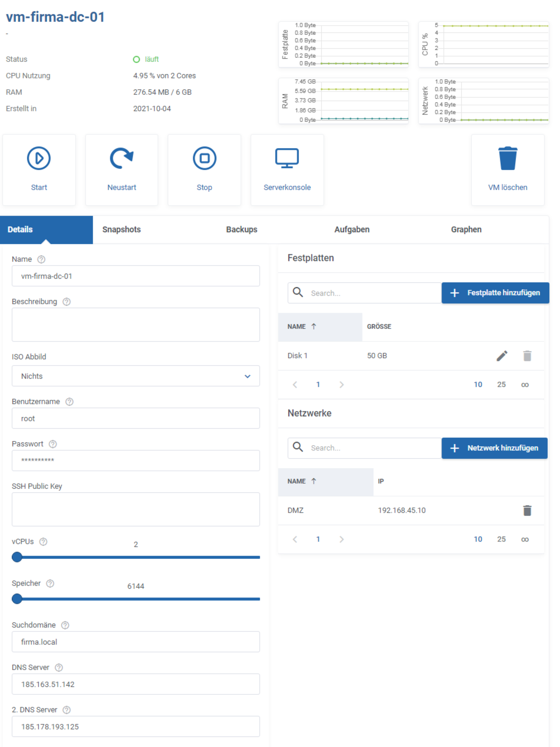
Task: Click the Speicher slider handle
Action: click(17, 599)
